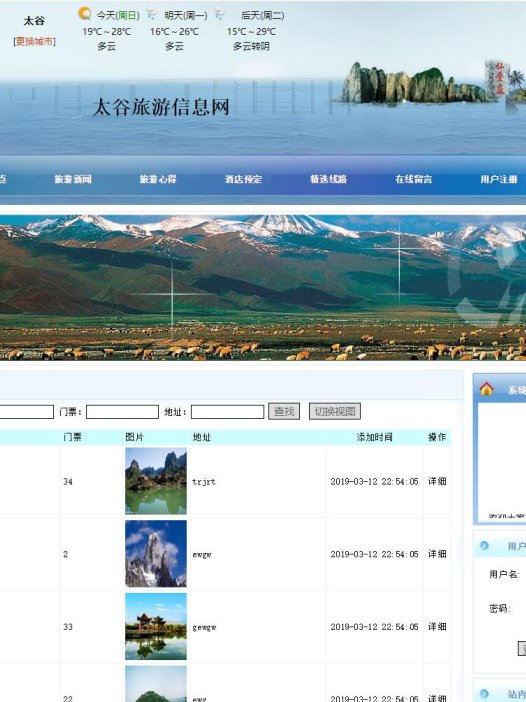Viewport: 526px width, 702px height.
Task: Click 详细 link in the trjrt row
Action: click(437, 481)
